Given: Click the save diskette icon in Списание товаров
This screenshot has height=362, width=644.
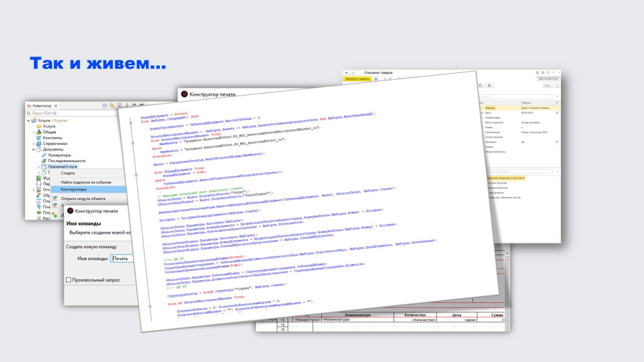Looking at the screenshot, I should (x=376, y=79).
